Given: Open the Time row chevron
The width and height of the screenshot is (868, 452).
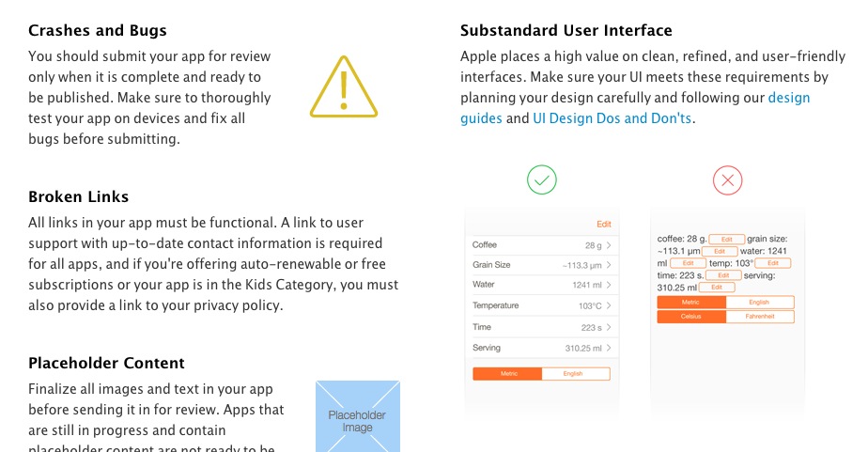Looking at the screenshot, I should tap(609, 327).
